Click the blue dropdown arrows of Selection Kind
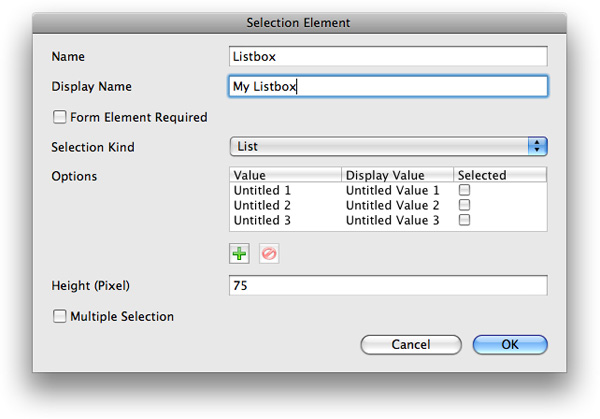600x419 pixels. coord(537,146)
